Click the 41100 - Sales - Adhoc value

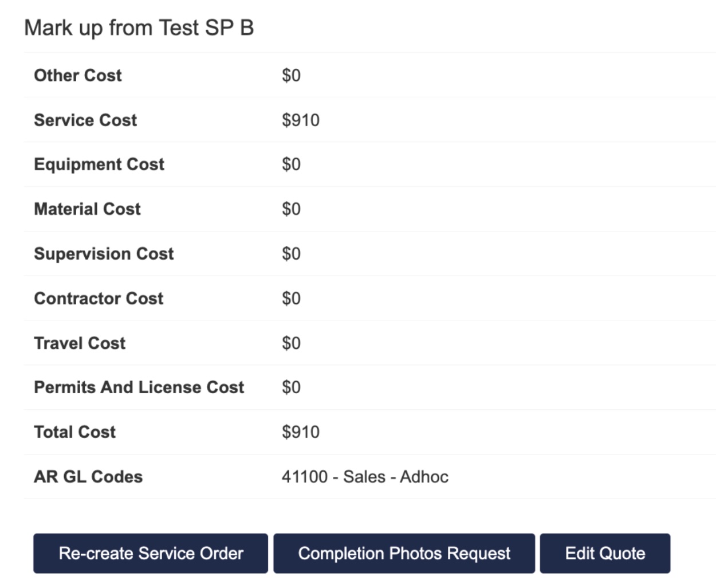(x=365, y=476)
